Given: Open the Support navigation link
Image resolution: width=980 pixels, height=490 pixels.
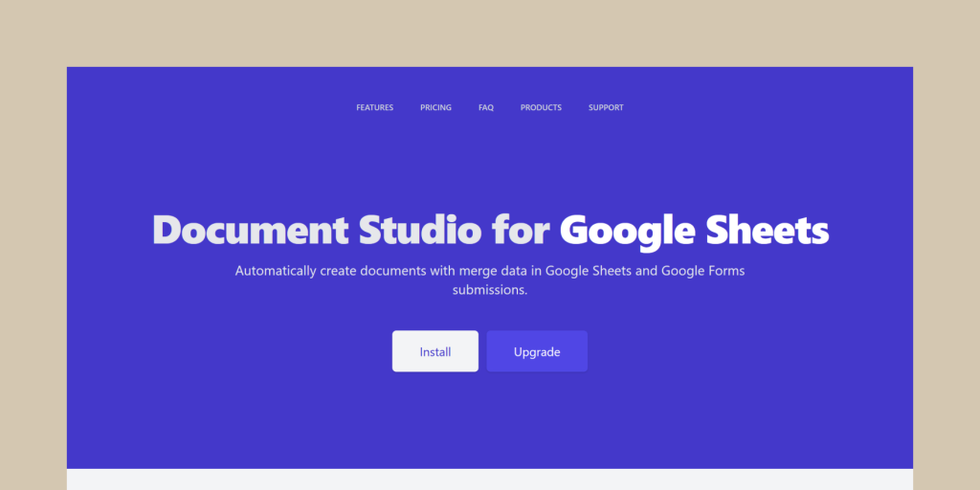Looking at the screenshot, I should (x=606, y=107).
